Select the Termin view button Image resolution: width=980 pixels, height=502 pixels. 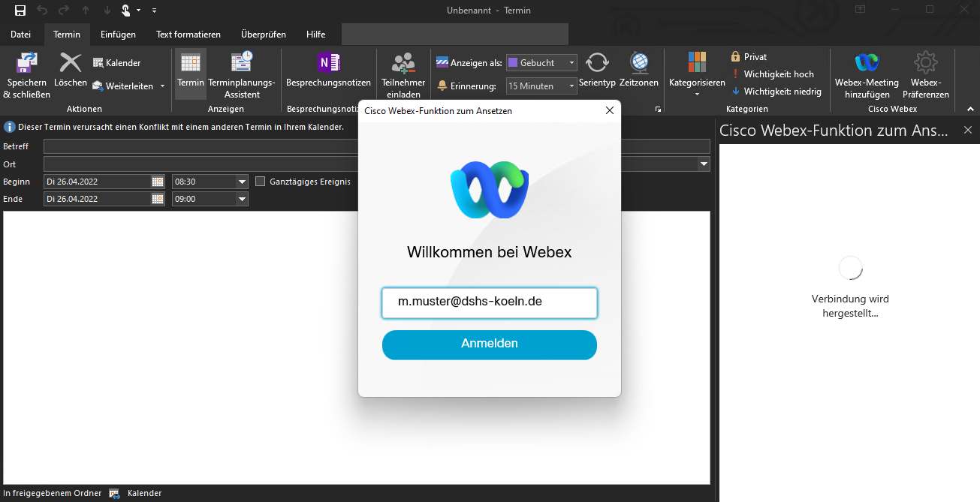(191, 74)
